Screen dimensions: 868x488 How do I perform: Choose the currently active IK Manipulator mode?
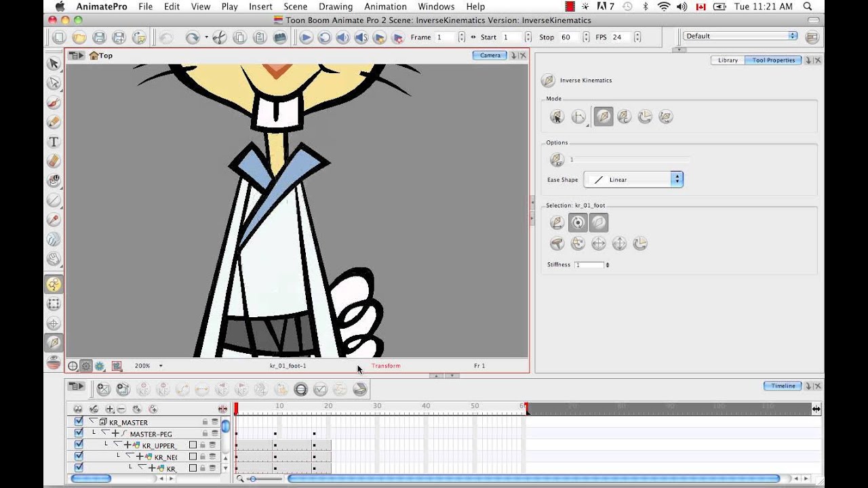point(603,117)
